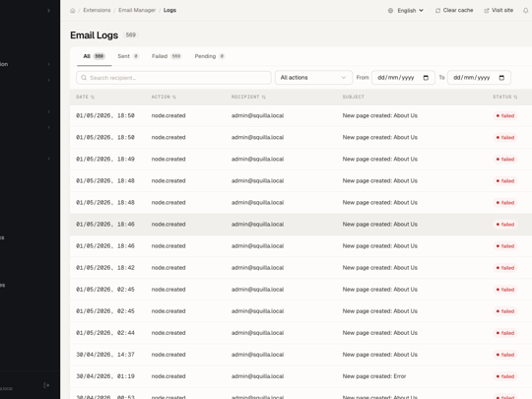Viewport: 532px width, 399px height.
Task: Focus the Search recipient field
Action: tap(173, 78)
